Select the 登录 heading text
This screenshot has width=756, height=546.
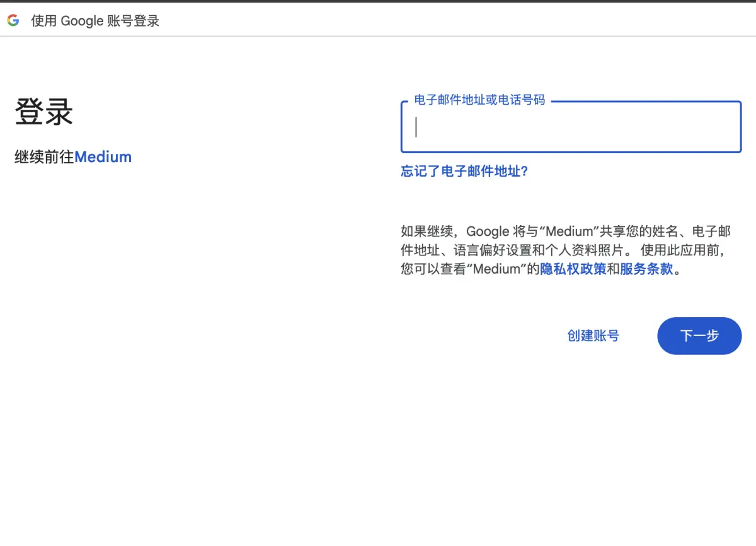pyautogui.click(x=44, y=112)
